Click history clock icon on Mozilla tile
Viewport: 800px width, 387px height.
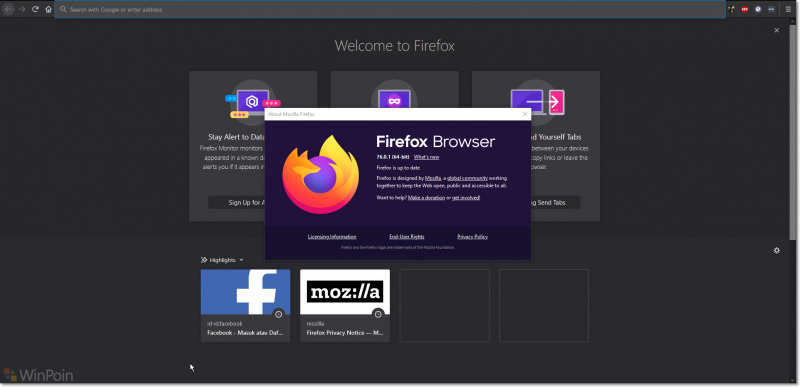tap(378, 314)
